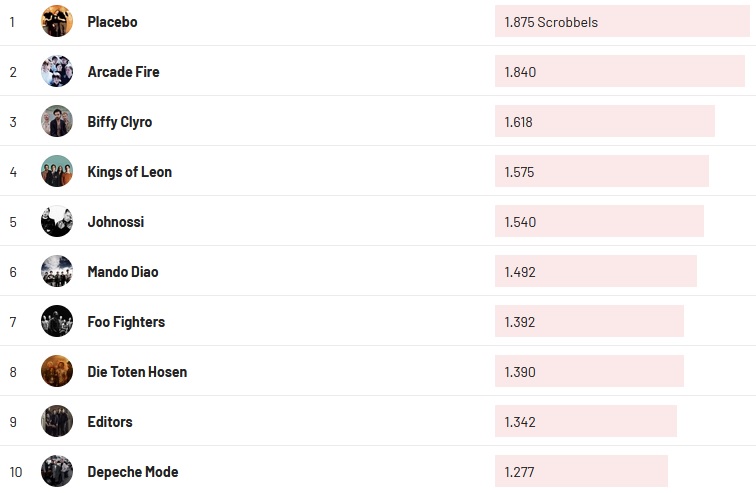Click the Foo Fighters artist avatar
The image size is (756, 493).
(57, 321)
